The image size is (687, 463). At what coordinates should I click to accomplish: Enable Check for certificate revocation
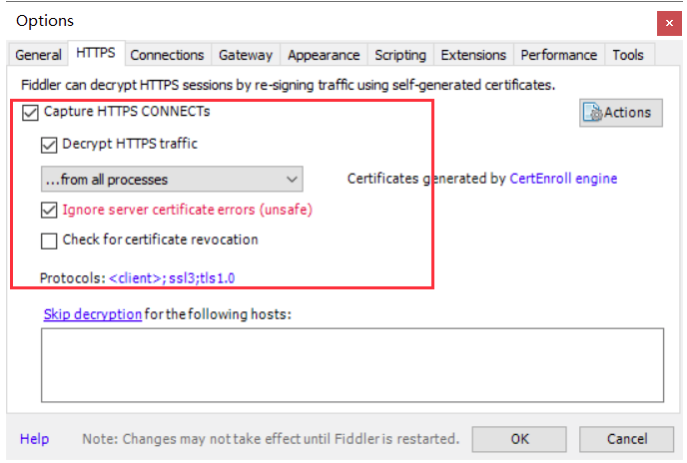tap(49, 240)
